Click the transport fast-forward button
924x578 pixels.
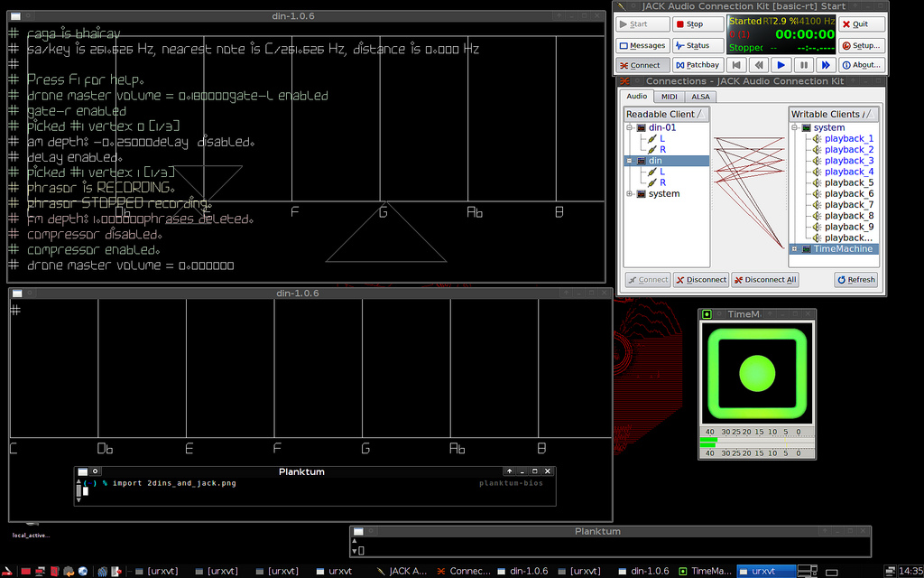point(826,65)
